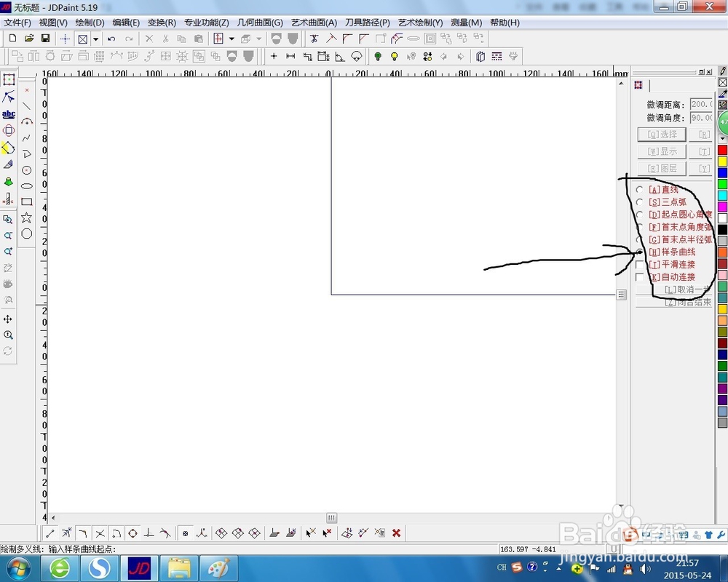
Task: Activate the abc text tool
Action: 8,114
